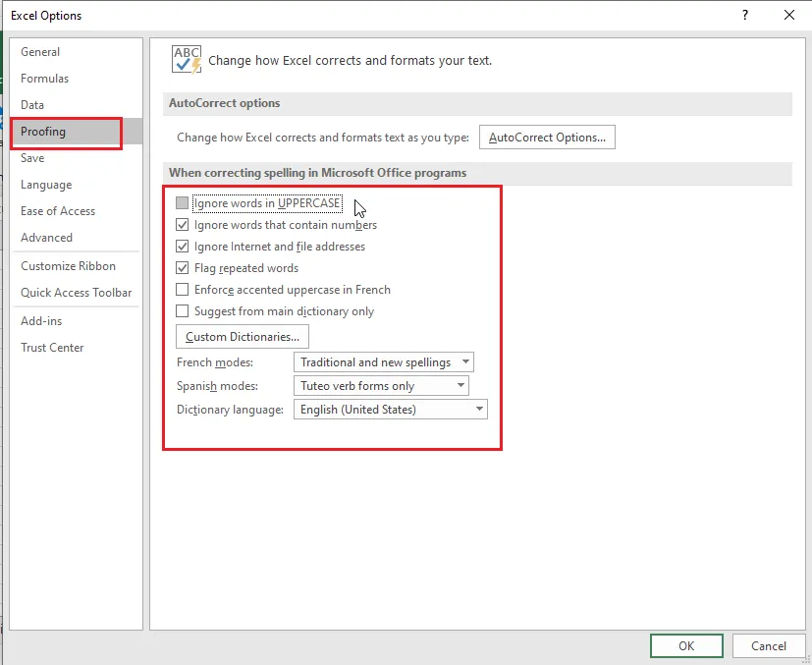Close the Excel Options dialog

(788, 15)
